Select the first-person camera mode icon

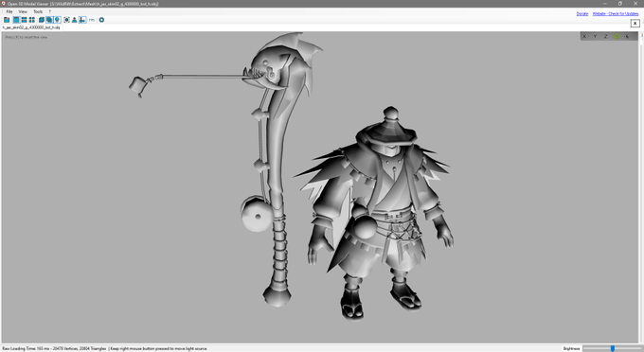[x=627, y=37]
